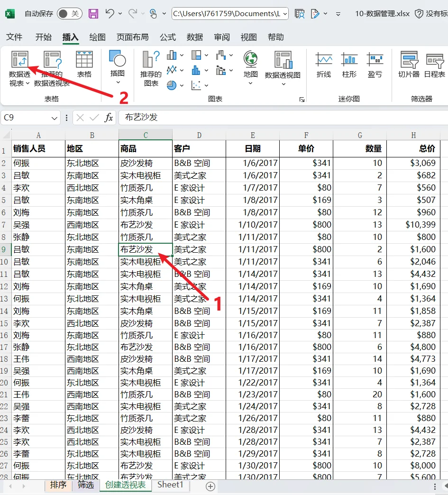Switch to the 筛选 worksheet tab
Image resolution: width=448 pixels, height=495 pixels.
85,485
